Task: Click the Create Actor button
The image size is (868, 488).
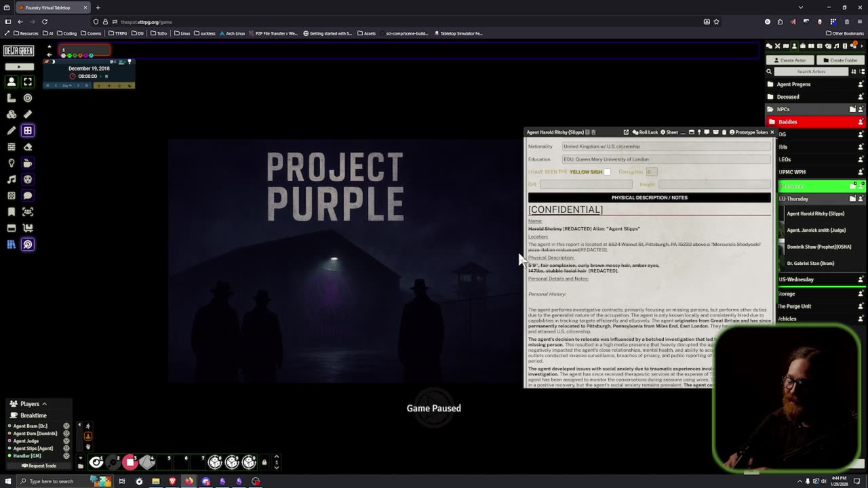Action: pyautogui.click(x=789, y=60)
